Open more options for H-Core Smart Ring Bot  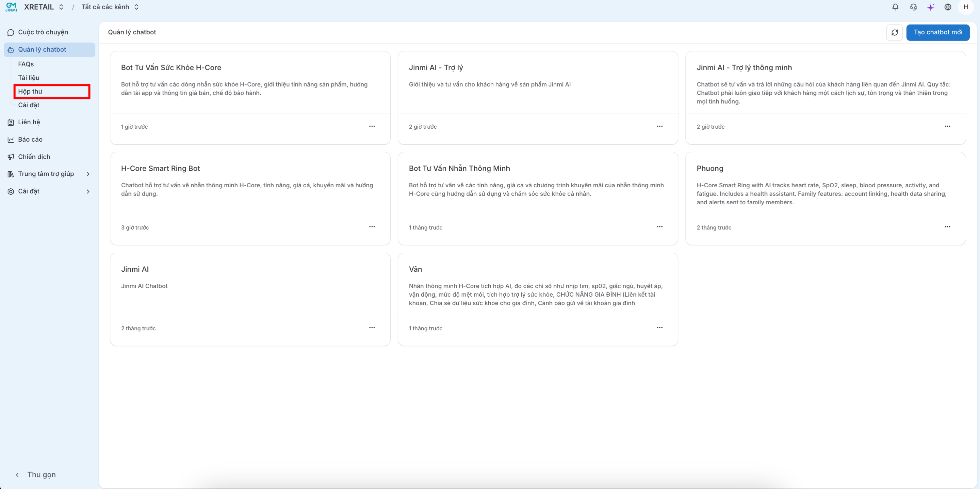372,226
